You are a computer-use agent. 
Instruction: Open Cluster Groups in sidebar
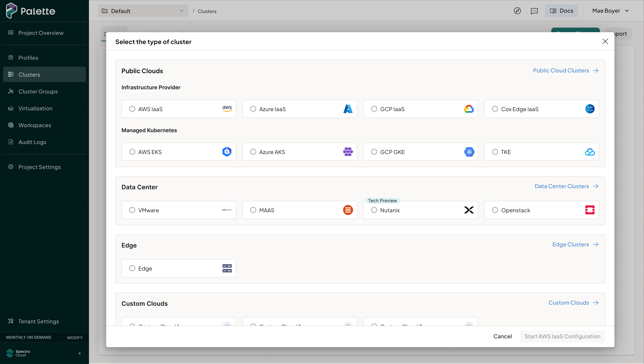[38, 91]
